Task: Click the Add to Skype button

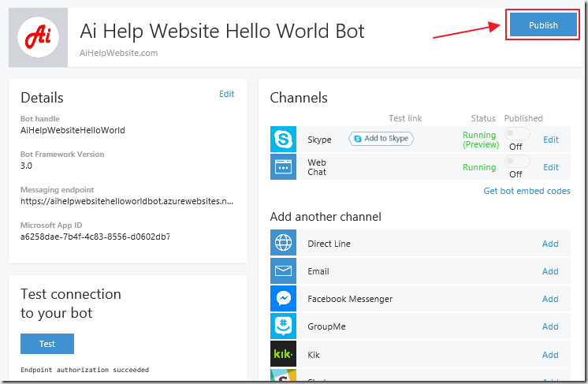Action: click(x=381, y=138)
